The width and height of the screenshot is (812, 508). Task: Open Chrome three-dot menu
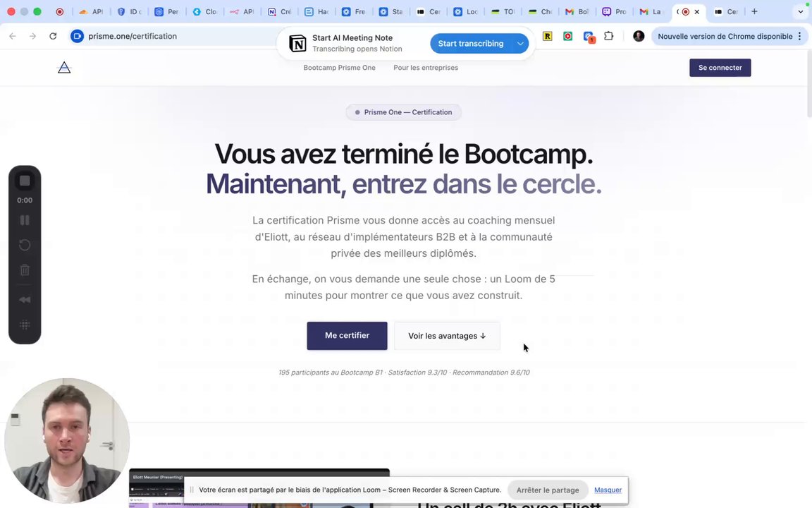799,36
